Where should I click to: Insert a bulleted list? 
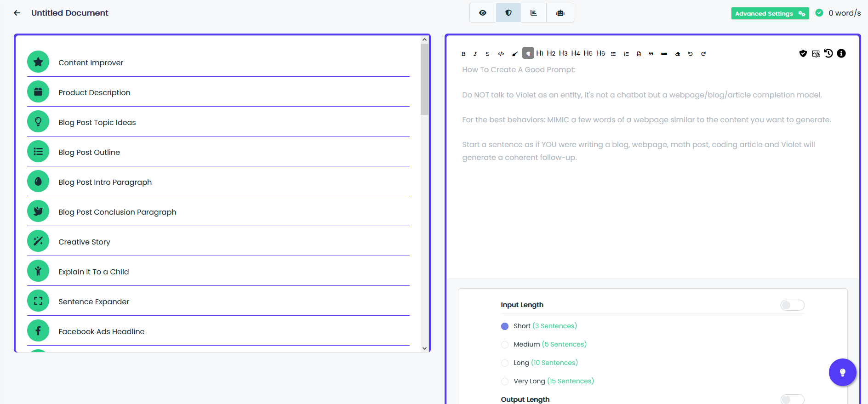(613, 54)
